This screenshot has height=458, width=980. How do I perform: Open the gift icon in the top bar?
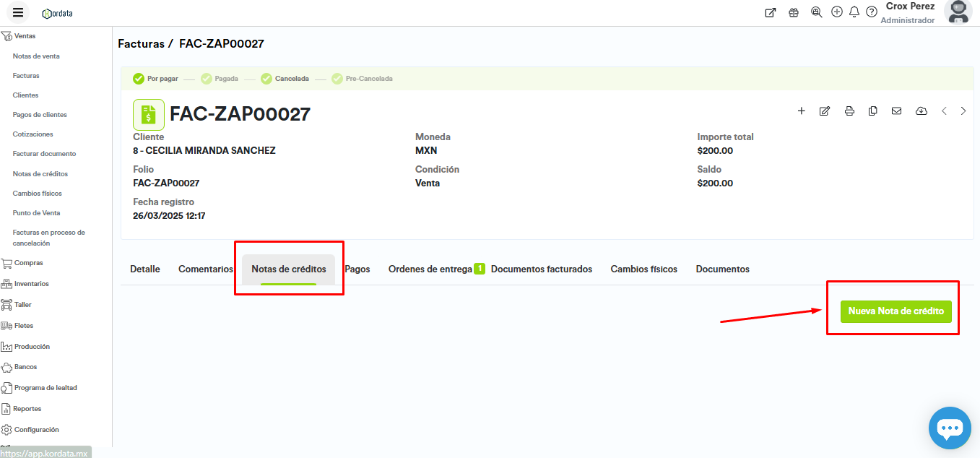click(x=794, y=12)
